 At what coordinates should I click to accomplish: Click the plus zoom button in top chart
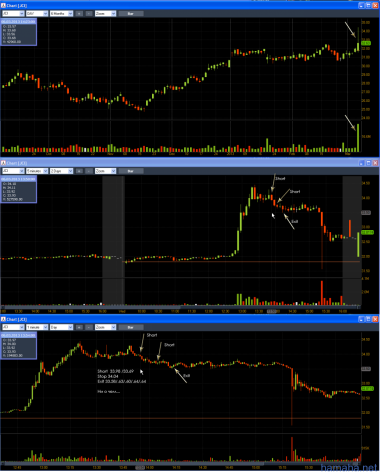point(79,13)
